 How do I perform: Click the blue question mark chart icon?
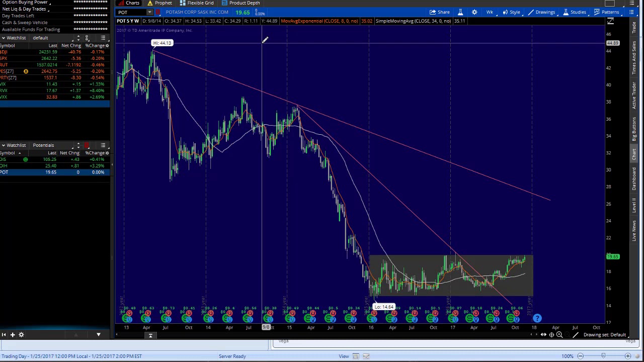537,318
